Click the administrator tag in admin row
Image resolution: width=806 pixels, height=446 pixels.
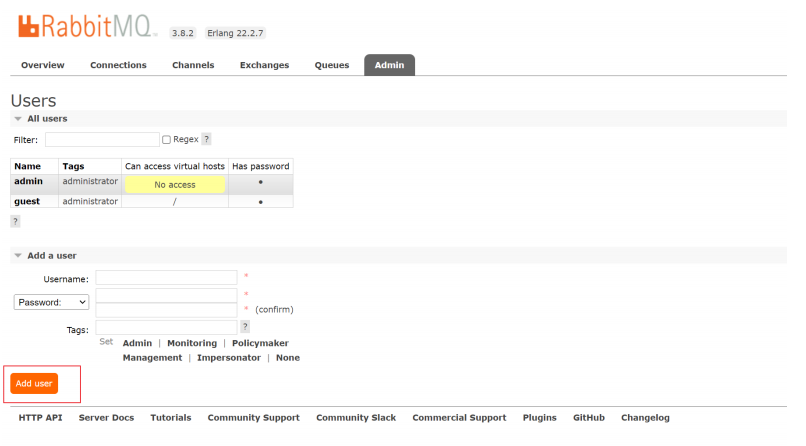[90, 181]
